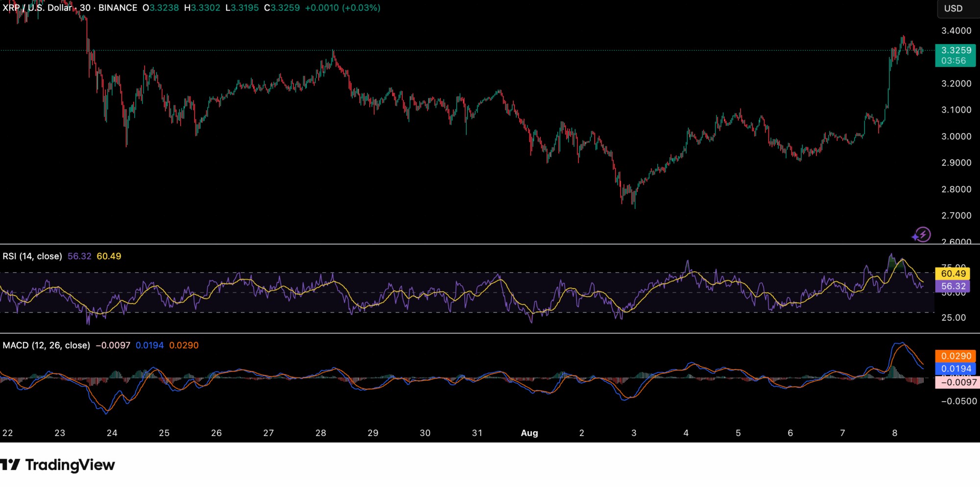Screen dimensions: 980x487
Task: Click the RSI purple 56.32 legend value
Action: (79, 256)
